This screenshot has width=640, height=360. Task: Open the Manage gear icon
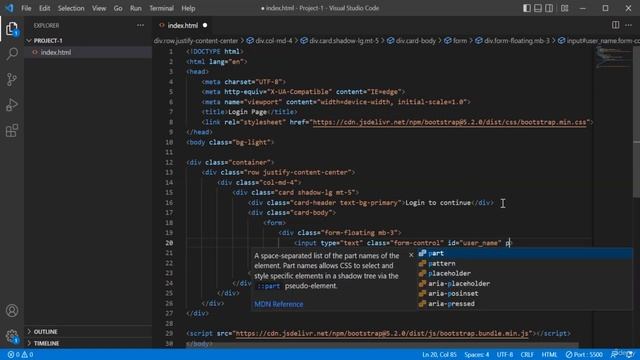tap(12, 336)
